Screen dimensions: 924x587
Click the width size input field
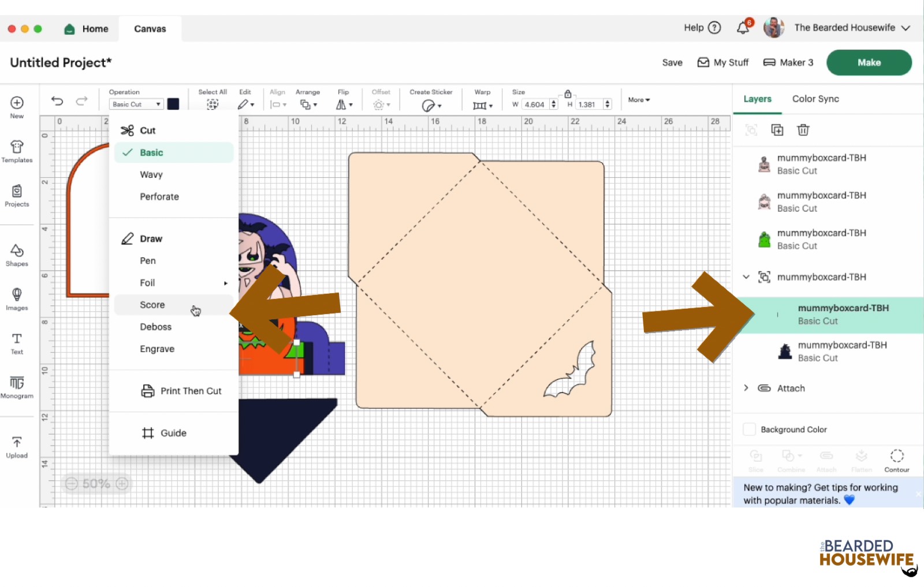pos(535,104)
